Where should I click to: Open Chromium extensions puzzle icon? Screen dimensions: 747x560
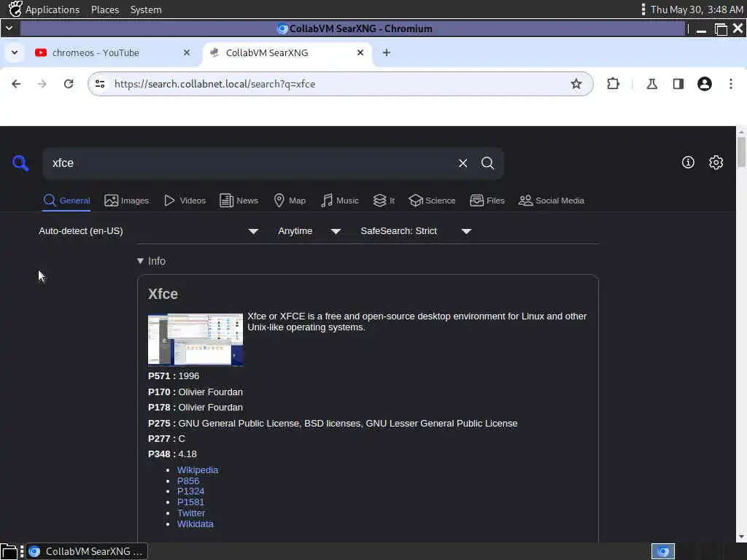point(613,84)
